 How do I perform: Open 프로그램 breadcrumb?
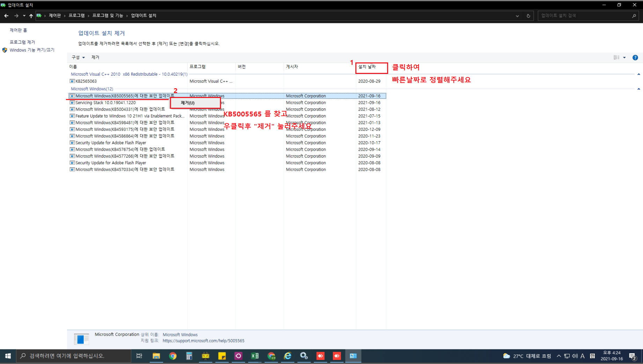pyautogui.click(x=76, y=16)
